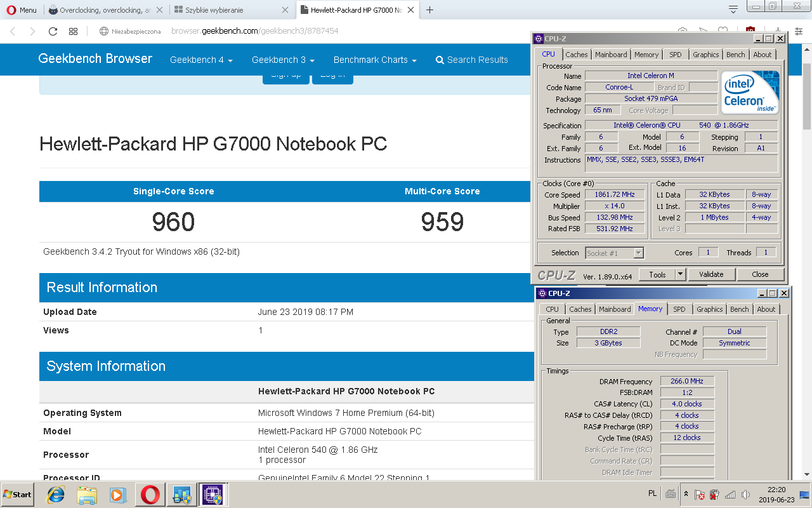The image size is (812, 508).
Task: Click the power plug tray icon
Action: pyautogui.click(x=714, y=495)
